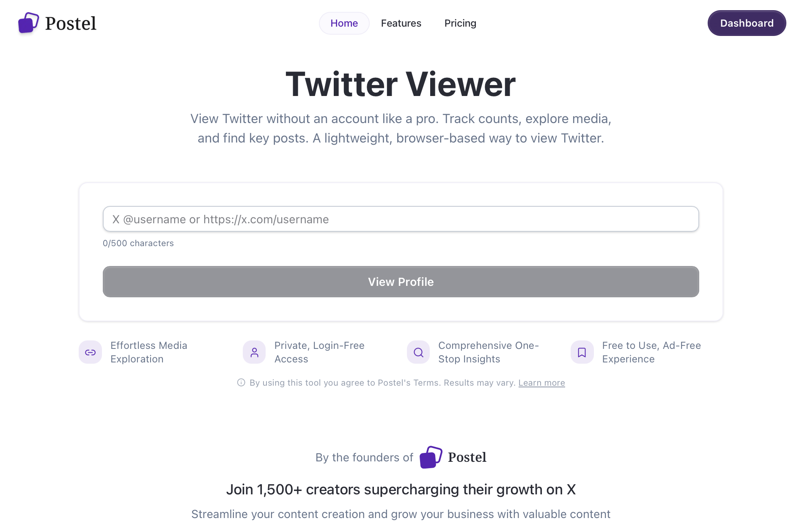Click the user icon for Private, Login-Free Access

[x=254, y=352]
